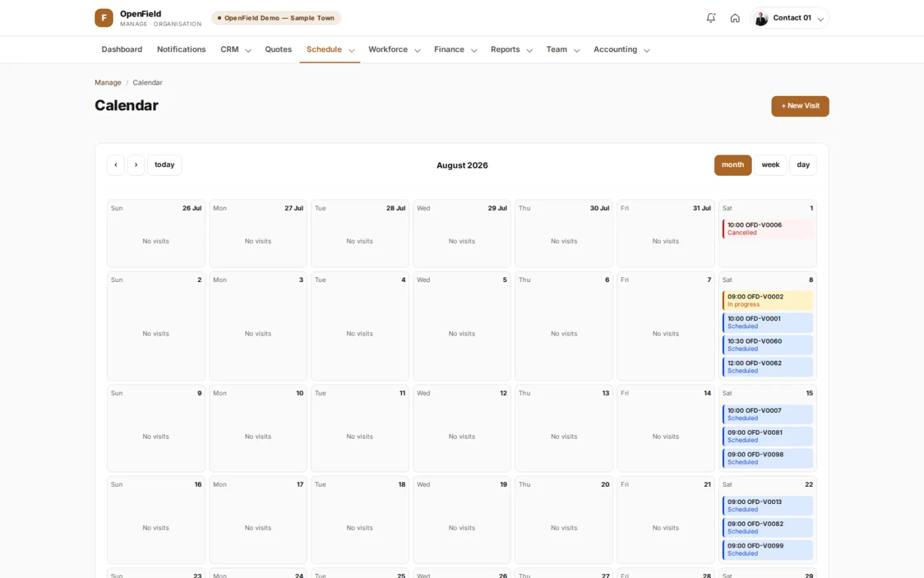Click the OpenField Demo — Sample Town badge
924x578 pixels.
click(x=276, y=18)
